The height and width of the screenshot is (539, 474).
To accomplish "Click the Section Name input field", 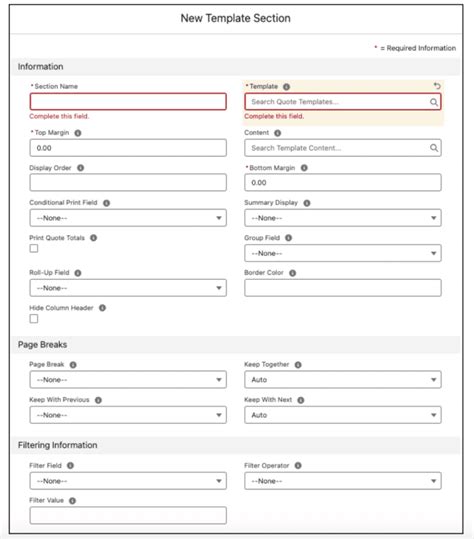I will (128, 102).
